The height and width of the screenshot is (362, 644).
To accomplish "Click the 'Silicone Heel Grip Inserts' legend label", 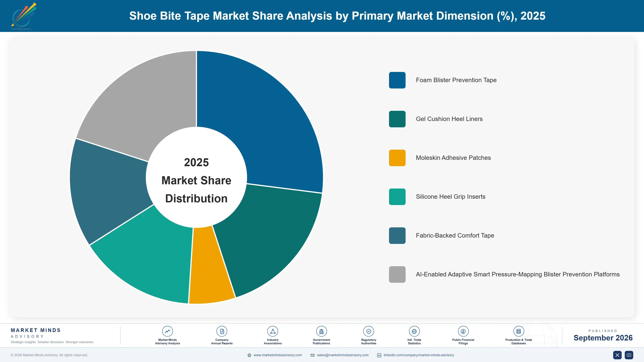I will click(x=450, y=197).
